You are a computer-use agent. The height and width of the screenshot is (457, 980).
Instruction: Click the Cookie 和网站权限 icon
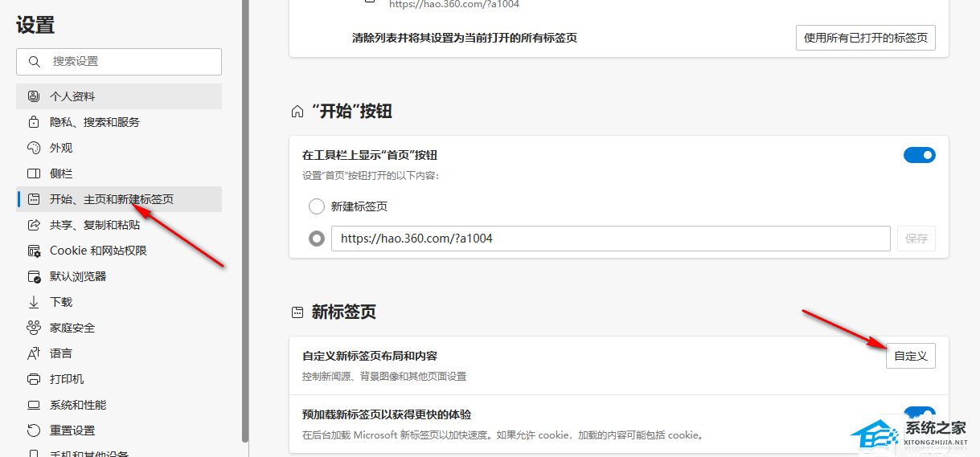point(34,251)
